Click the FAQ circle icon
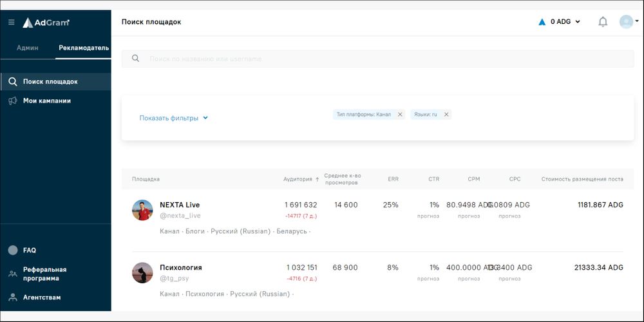This screenshot has width=644, height=322. pos(13,250)
